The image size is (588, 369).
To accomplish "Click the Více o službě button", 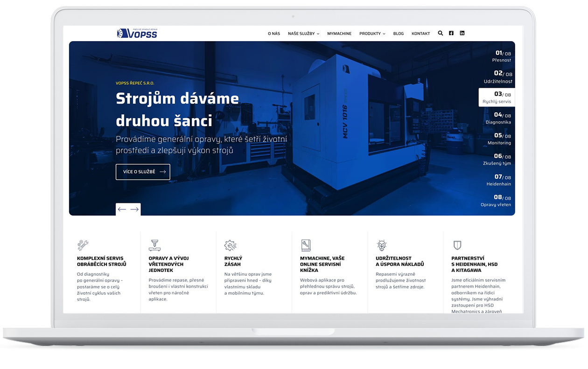I will [143, 172].
